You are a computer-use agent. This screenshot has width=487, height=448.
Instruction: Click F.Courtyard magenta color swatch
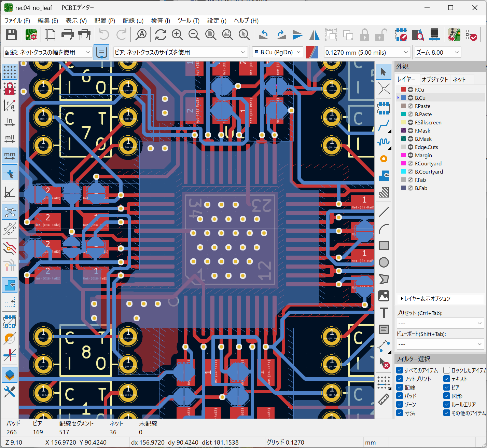(403, 163)
